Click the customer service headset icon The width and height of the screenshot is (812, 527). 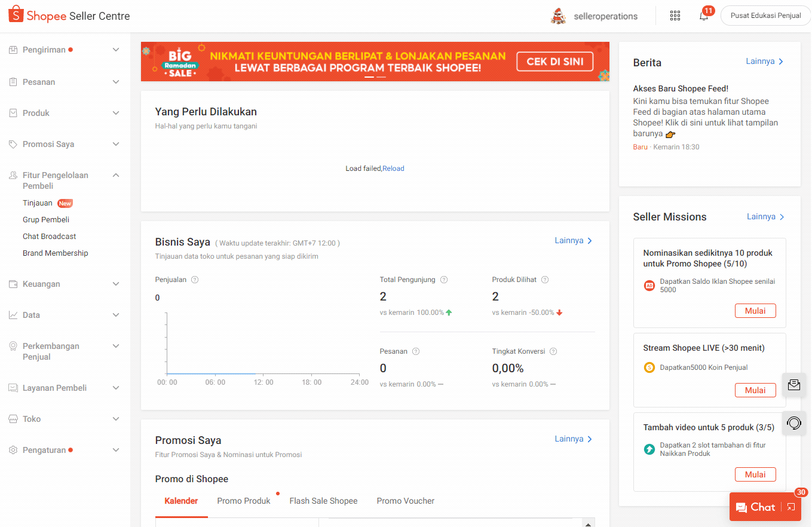[794, 423]
